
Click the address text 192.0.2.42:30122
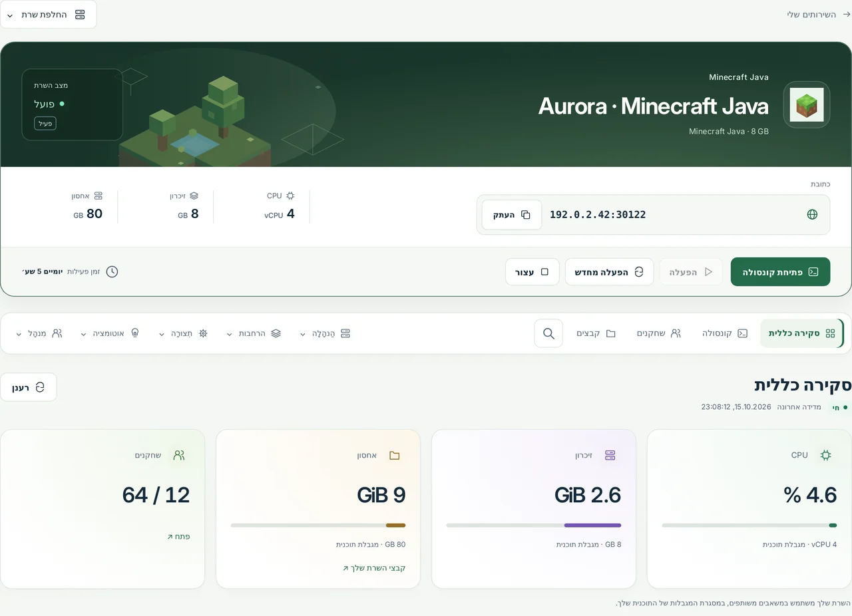click(x=598, y=215)
